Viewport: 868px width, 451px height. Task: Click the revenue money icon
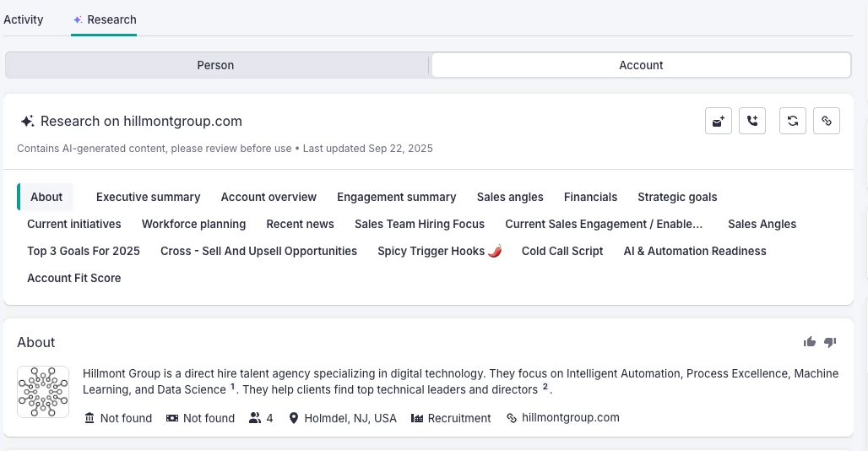point(172,418)
